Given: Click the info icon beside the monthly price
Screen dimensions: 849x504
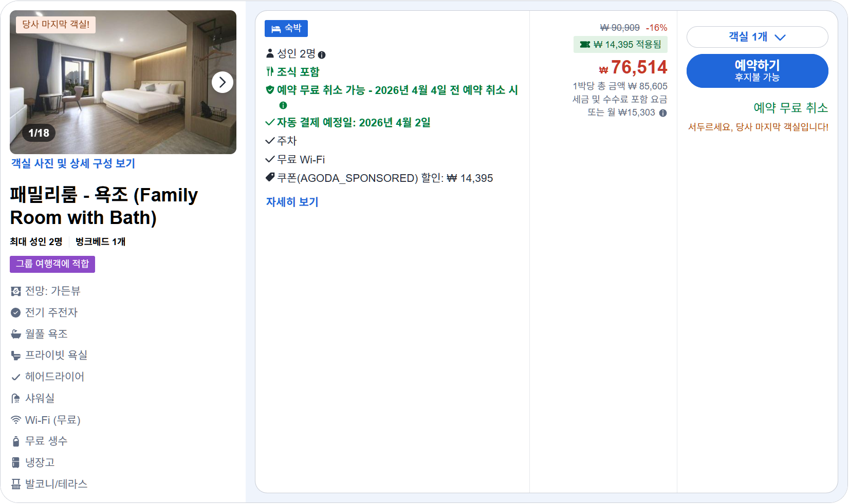Looking at the screenshot, I should click(x=663, y=113).
